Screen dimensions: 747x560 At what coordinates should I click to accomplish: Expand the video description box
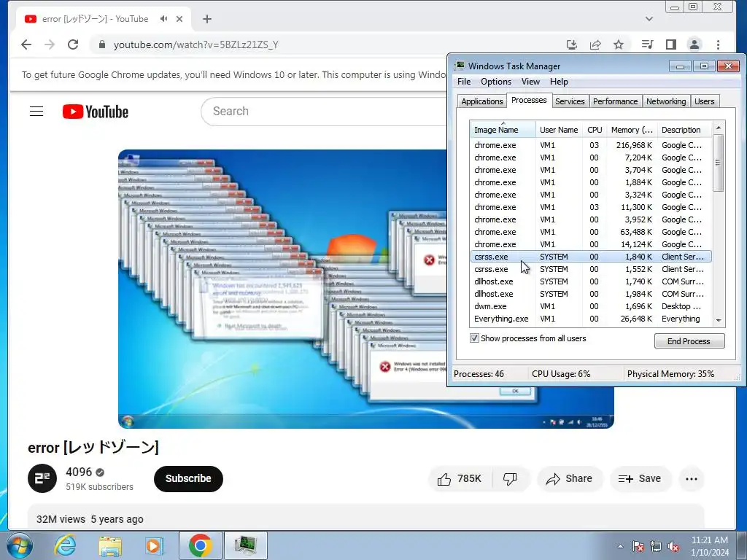(366, 518)
